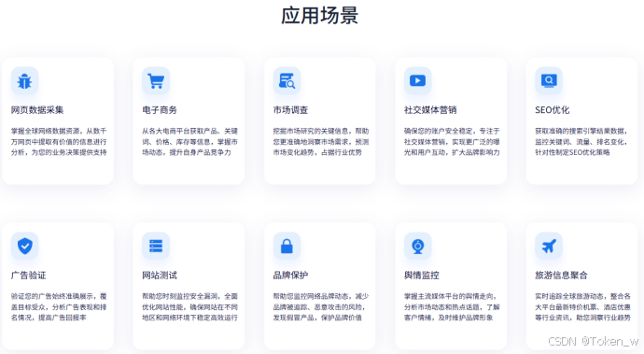The width and height of the screenshot is (644, 354).
Task: Click description text starting with 确保您的账户安全稳定
Action: click(452, 142)
